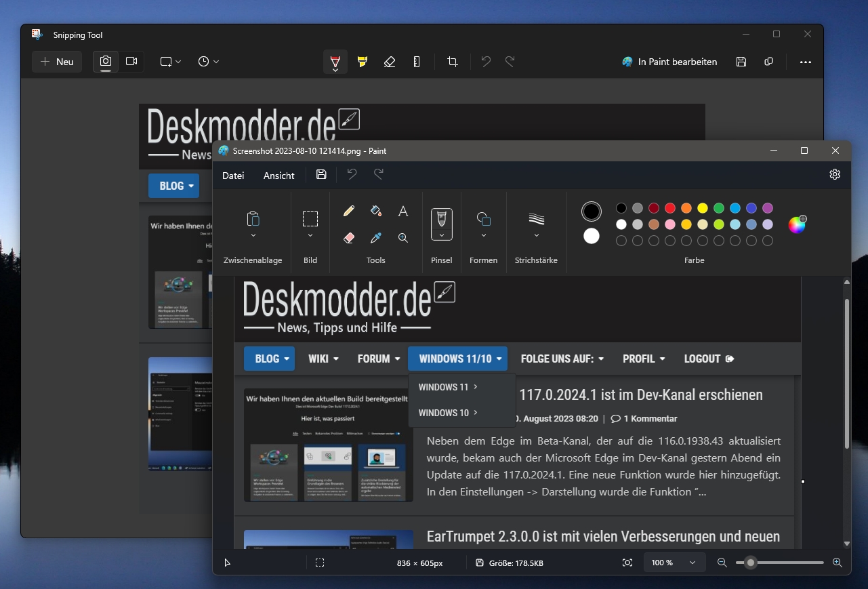Click the Paint save icon
Image resolution: width=868 pixels, height=589 pixels.
pyautogui.click(x=321, y=175)
